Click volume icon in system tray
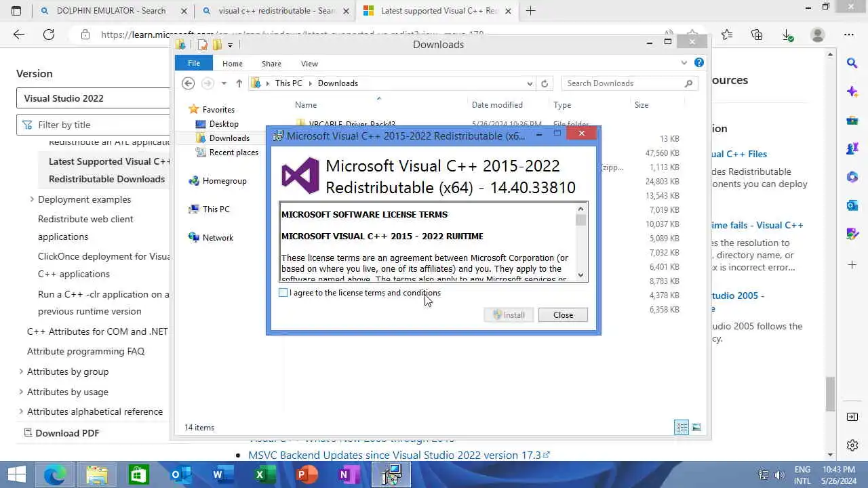The image size is (868, 488). 780,475
